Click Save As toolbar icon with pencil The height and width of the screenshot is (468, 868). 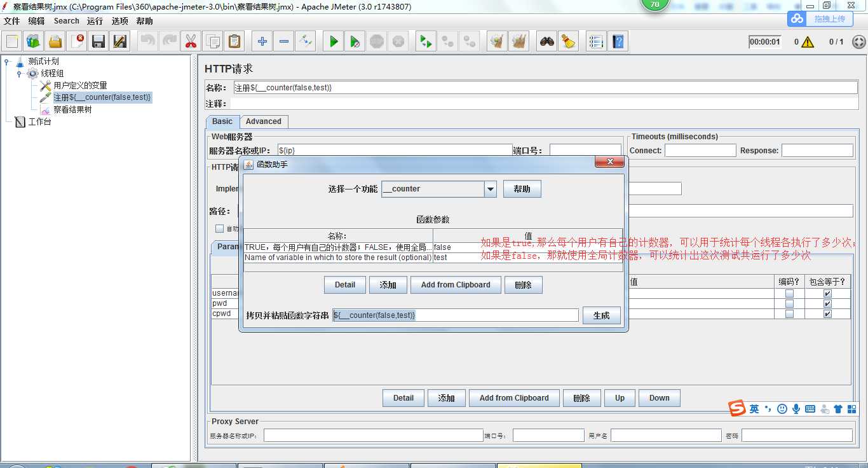(120, 42)
